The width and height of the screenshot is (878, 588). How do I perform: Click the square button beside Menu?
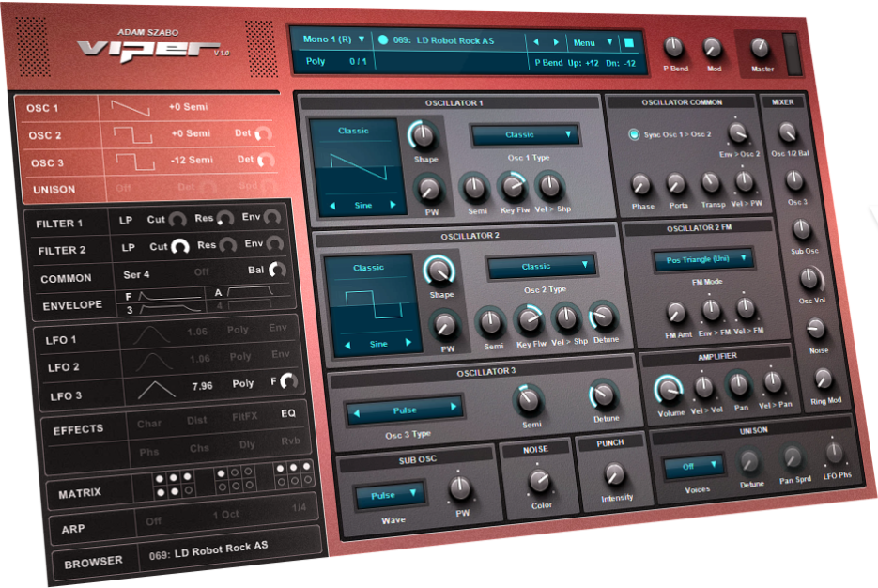pyautogui.click(x=629, y=42)
